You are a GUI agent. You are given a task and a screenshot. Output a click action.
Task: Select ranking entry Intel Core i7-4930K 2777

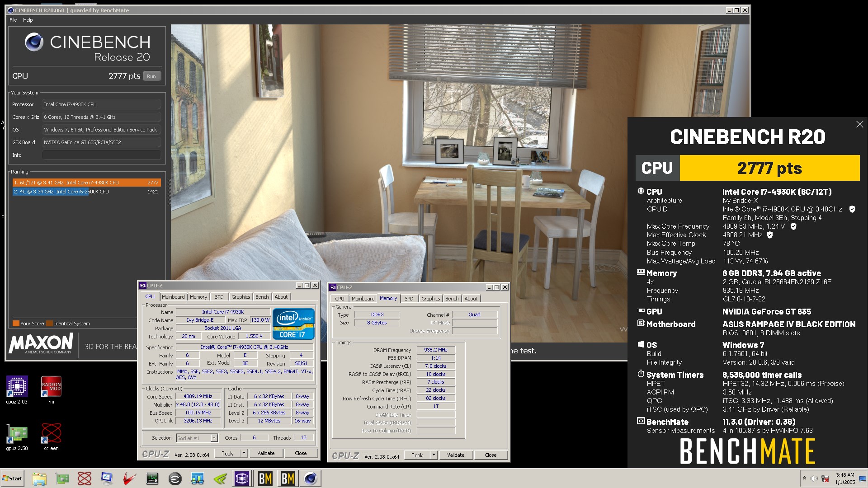coord(86,183)
